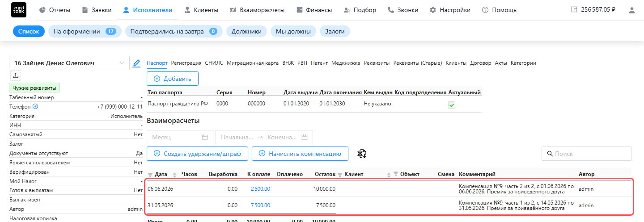
Task: Click the Поиск search field
Action: 587,154
